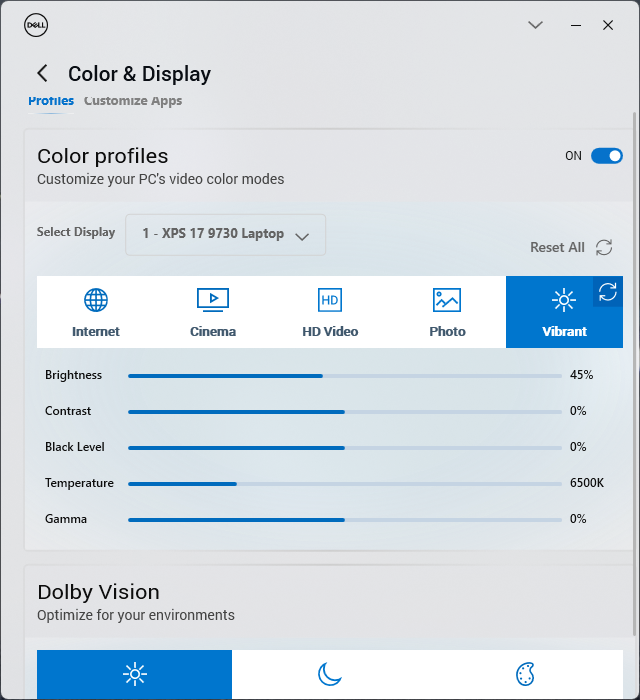Adjust the Brightness slider

pyautogui.click(x=345, y=376)
